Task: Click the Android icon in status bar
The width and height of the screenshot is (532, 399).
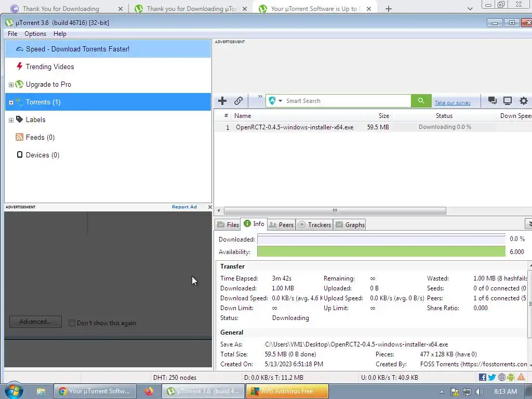Action: click(511, 377)
